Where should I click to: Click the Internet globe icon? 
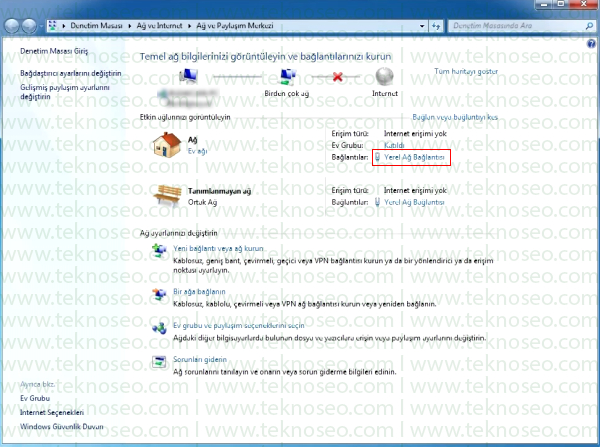coord(385,76)
